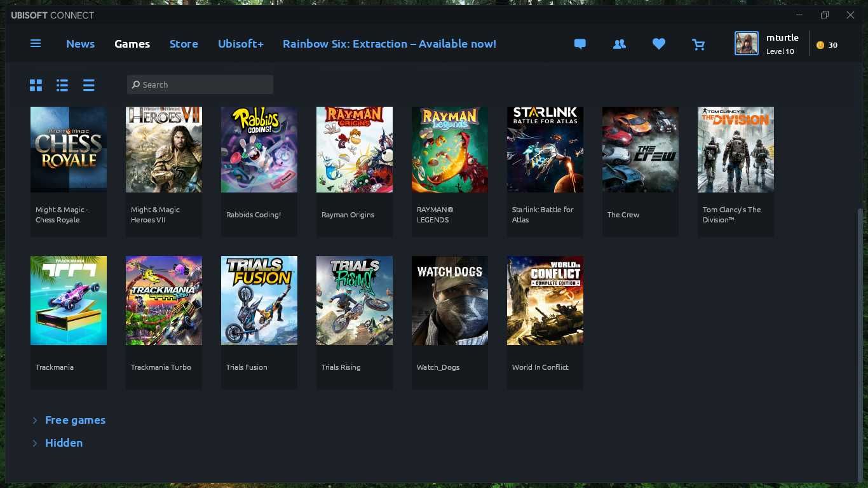The height and width of the screenshot is (488, 868).
Task: Open Trials Rising game cover
Action: (355, 301)
